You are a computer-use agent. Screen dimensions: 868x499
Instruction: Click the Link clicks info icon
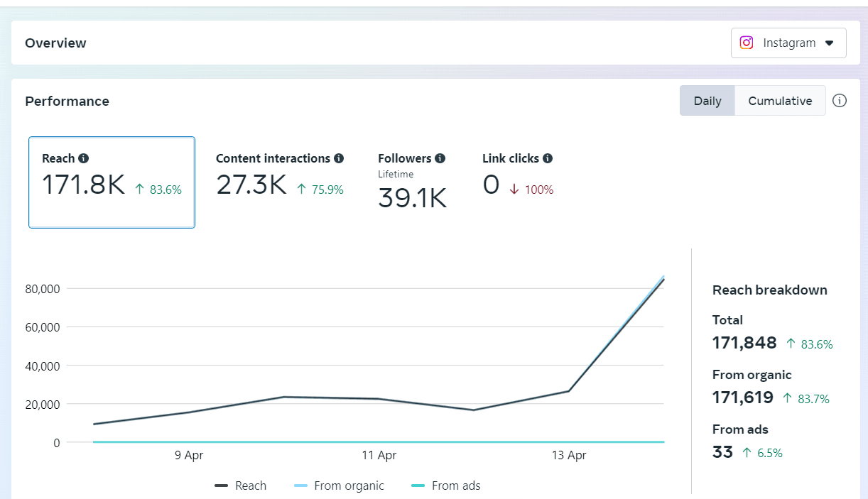[x=548, y=158]
